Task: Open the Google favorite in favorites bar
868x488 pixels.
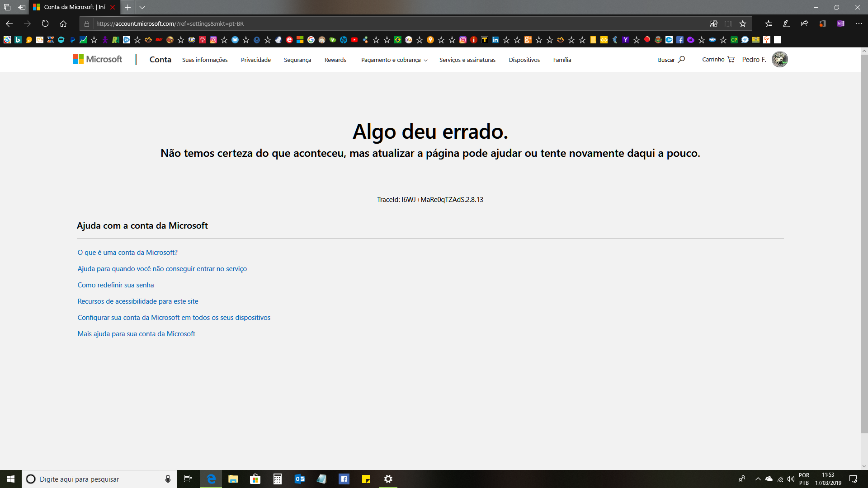Action: click(311, 40)
